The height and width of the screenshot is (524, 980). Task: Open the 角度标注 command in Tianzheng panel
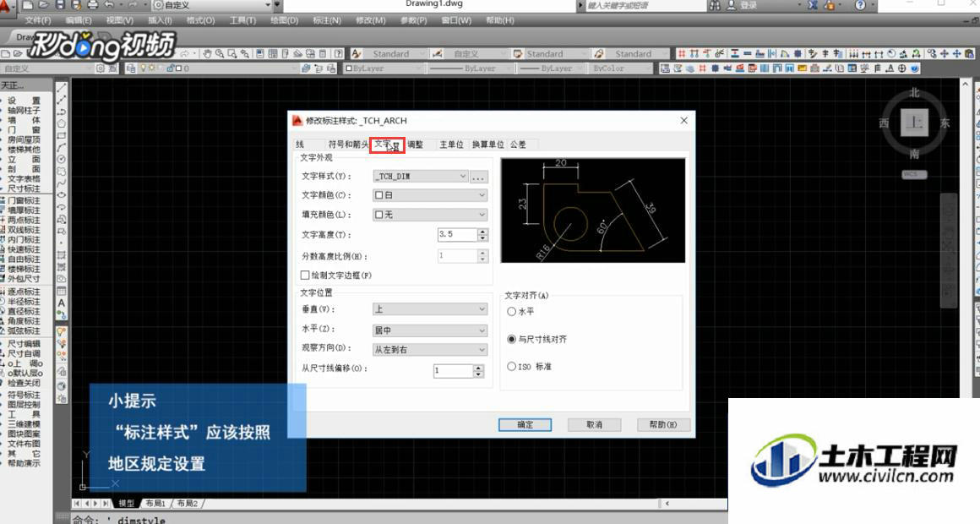click(x=23, y=321)
